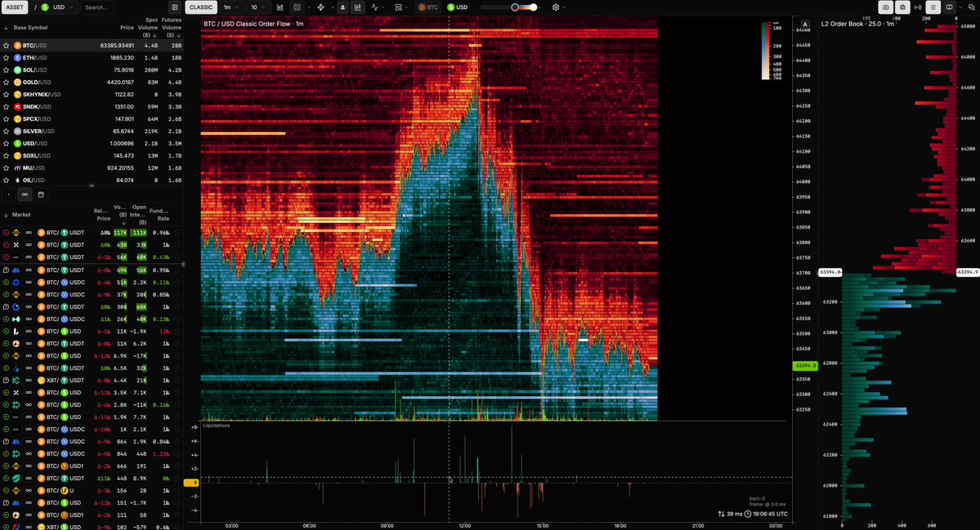The image size is (980, 530).
Task: Click the lightning bolt icon in the toolbar
Action: (x=320, y=7)
